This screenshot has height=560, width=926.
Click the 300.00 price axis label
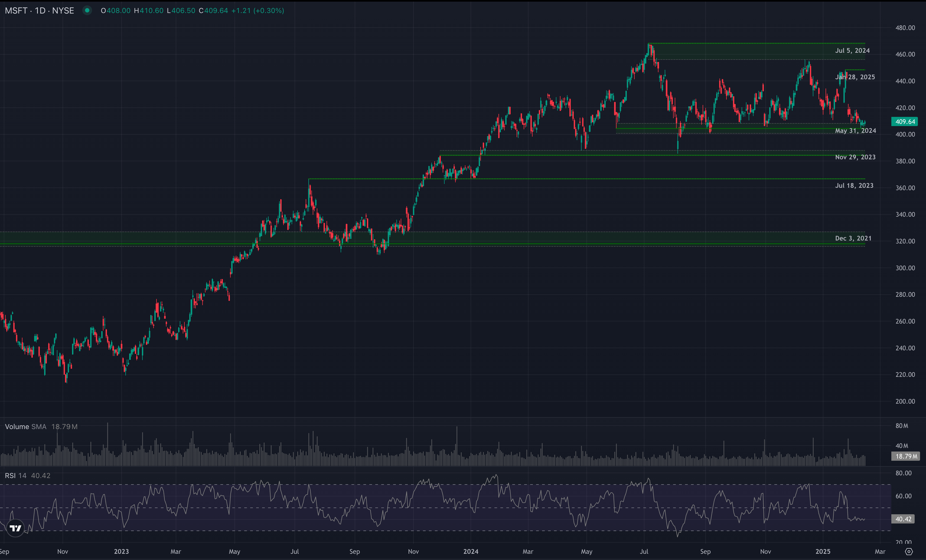coord(905,268)
